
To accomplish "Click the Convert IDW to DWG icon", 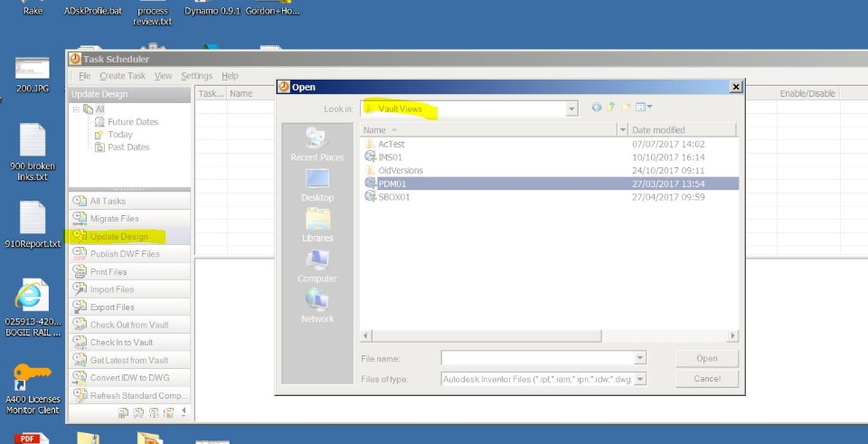I will tap(80, 378).
